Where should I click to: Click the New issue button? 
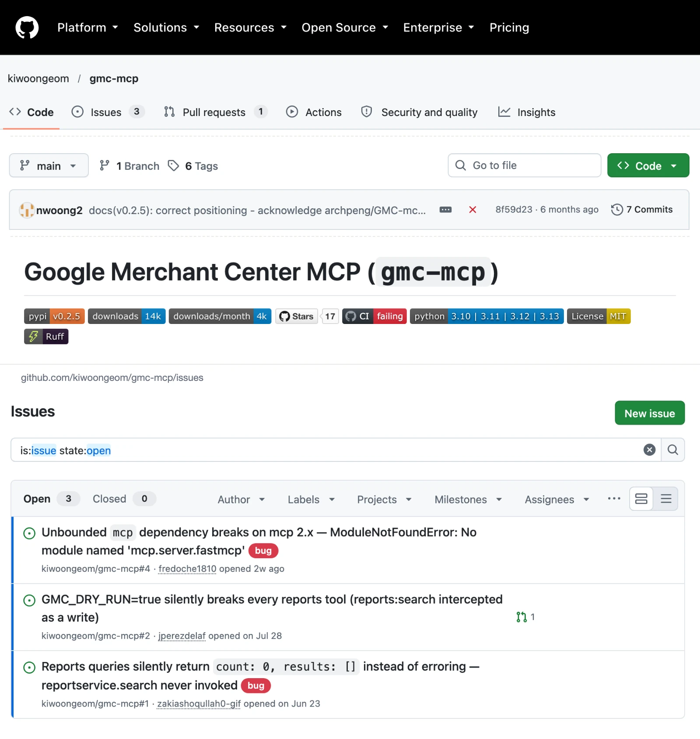650,413
